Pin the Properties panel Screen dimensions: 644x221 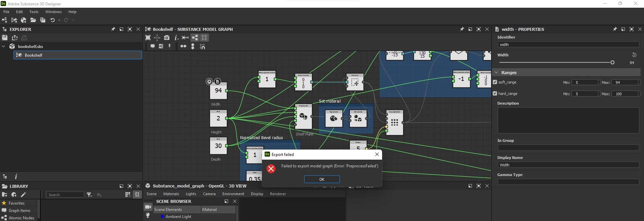coord(615,29)
